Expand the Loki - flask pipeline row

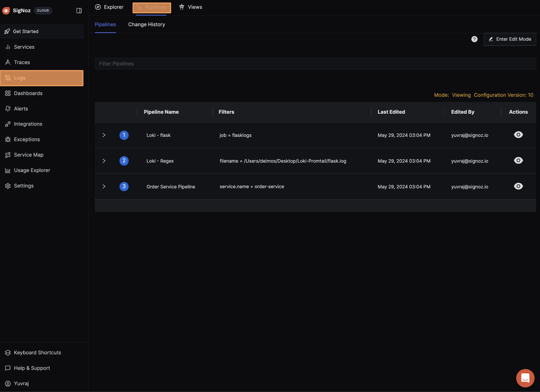pos(104,135)
